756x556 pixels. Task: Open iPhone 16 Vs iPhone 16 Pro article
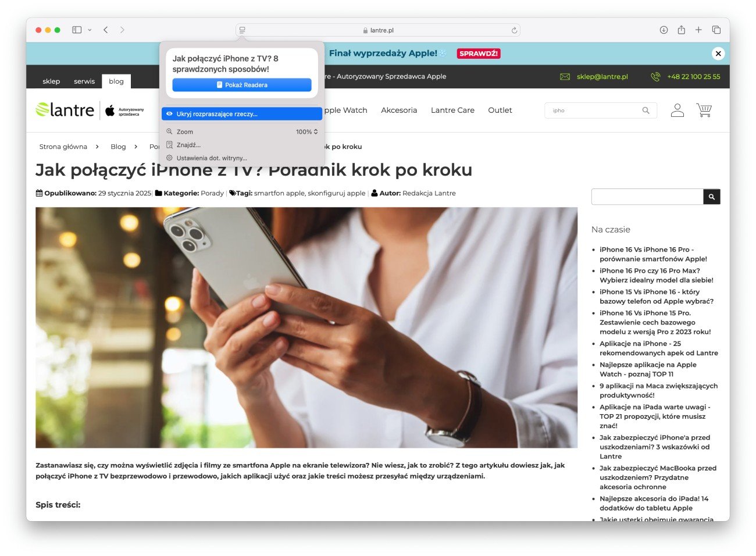pyautogui.click(x=653, y=254)
